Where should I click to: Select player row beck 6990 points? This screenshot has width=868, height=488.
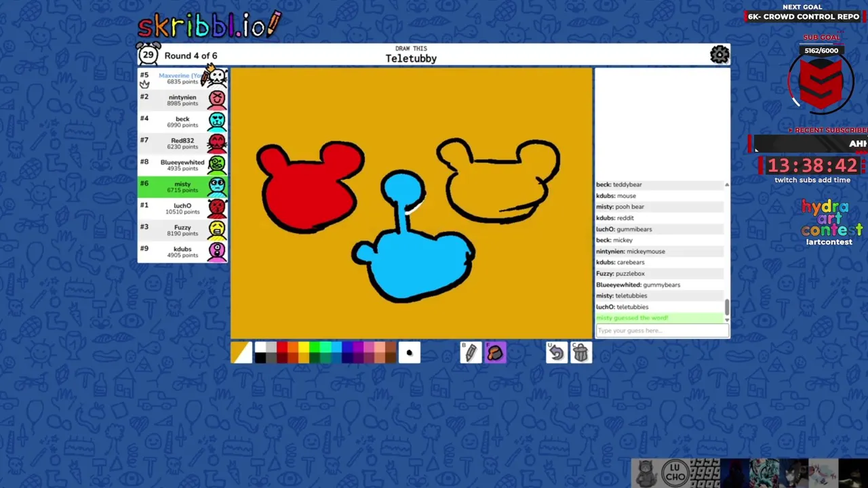click(x=182, y=122)
